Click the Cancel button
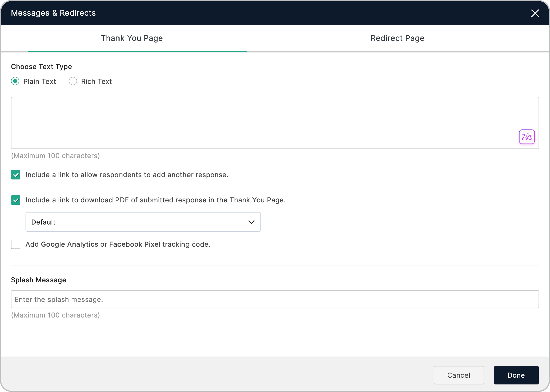550x392 pixels. (x=459, y=375)
